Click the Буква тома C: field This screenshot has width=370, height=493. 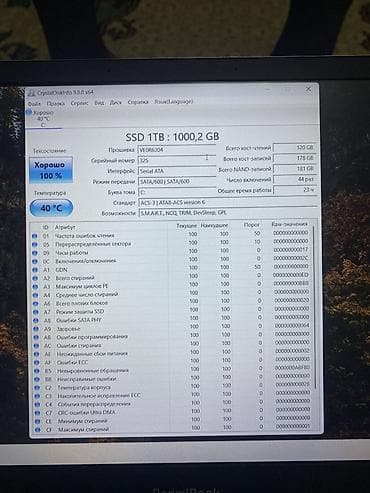tap(177, 192)
